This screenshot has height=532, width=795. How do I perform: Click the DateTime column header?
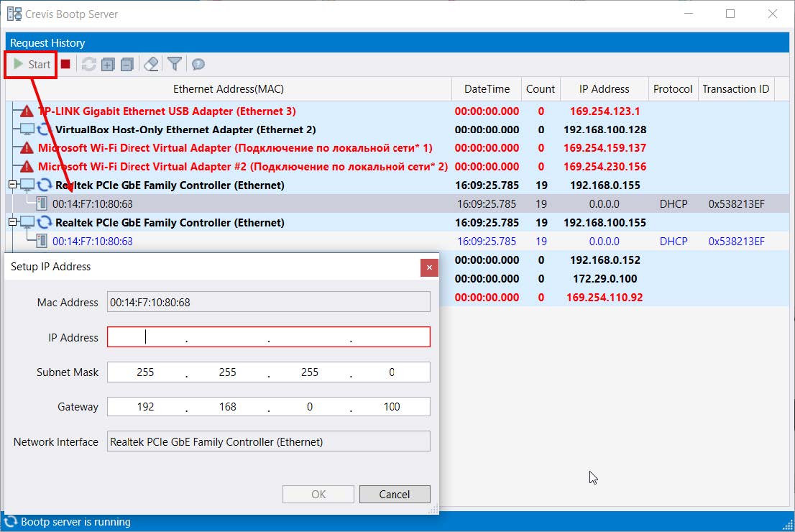tap(487, 89)
